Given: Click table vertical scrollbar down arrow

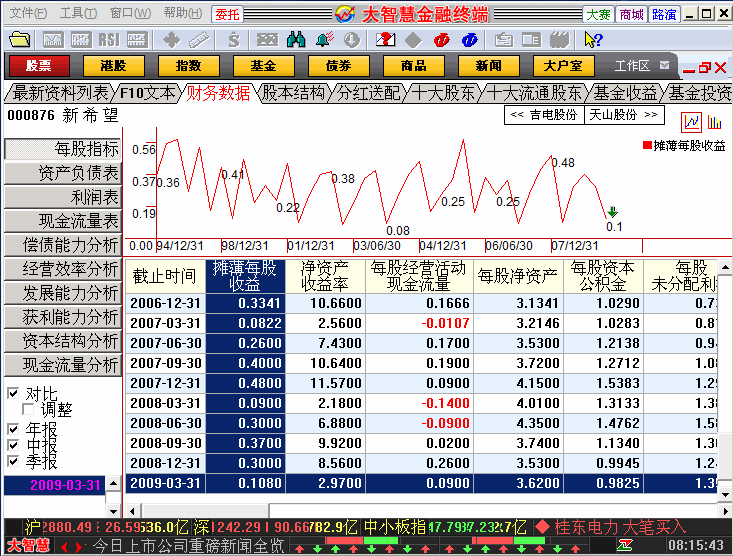Looking at the screenshot, I should [725, 495].
